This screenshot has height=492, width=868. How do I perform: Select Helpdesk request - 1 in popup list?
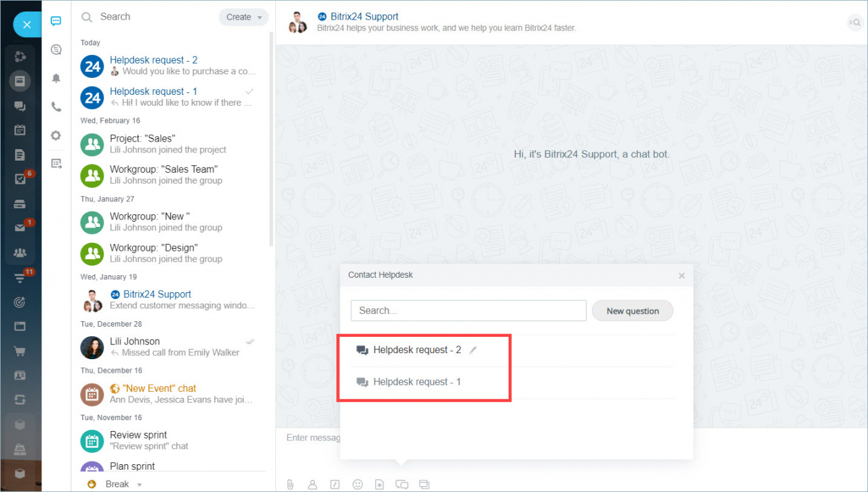click(x=513, y=382)
